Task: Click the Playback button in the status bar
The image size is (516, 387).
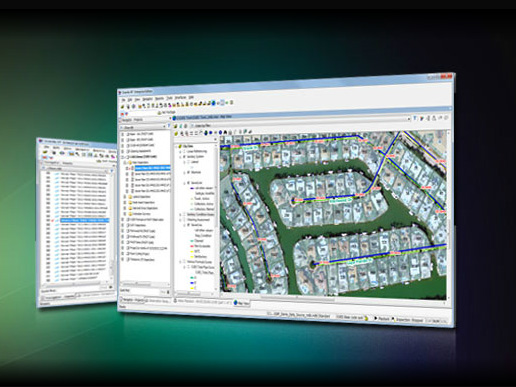Action: 382,319
